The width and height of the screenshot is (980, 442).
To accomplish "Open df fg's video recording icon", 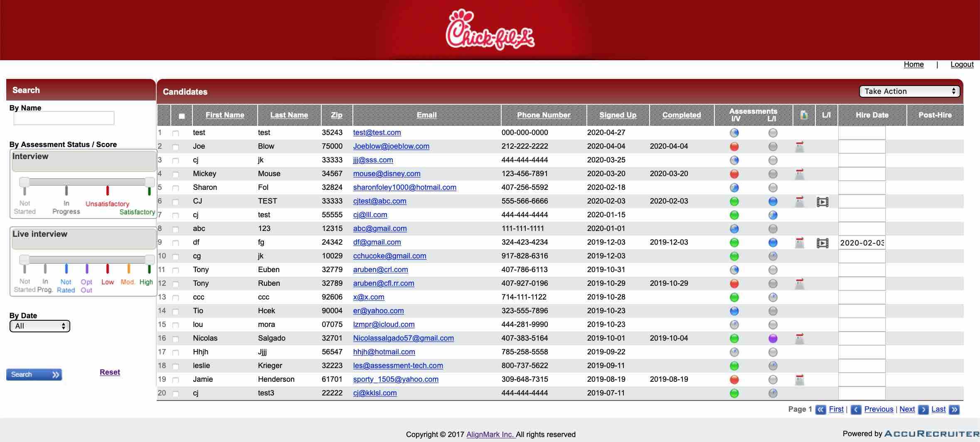I will click(x=822, y=243).
